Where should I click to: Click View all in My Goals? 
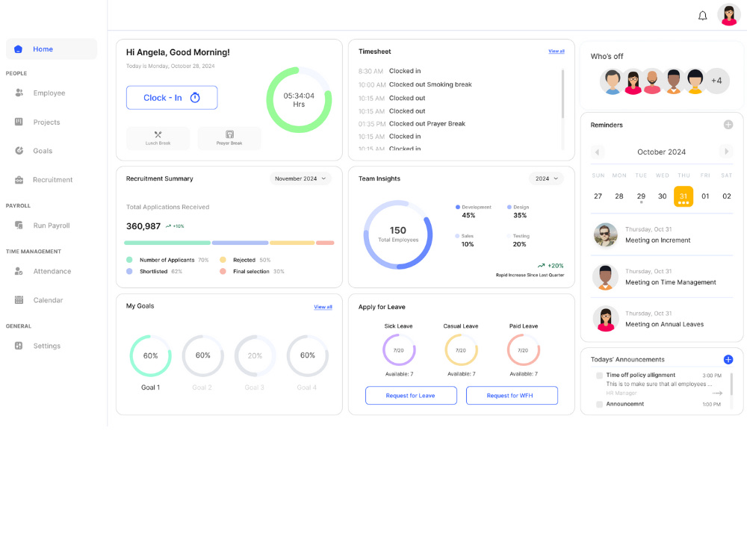coord(323,307)
